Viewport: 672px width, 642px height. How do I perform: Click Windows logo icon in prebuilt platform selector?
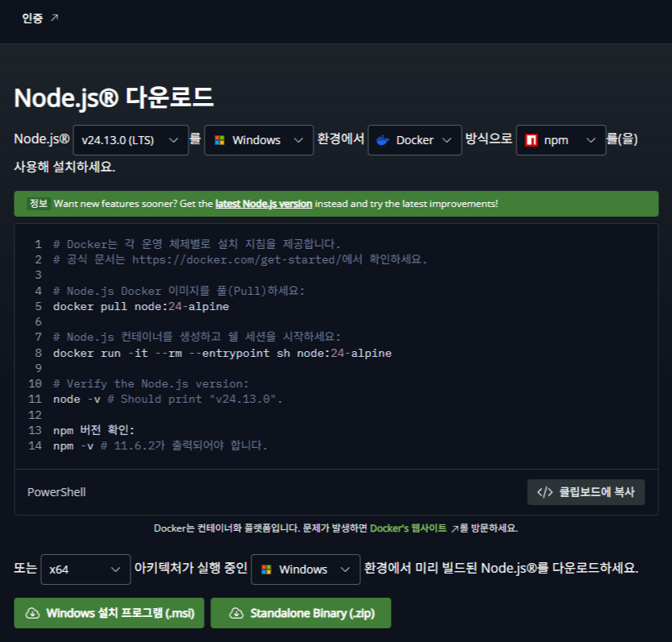[266, 570]
